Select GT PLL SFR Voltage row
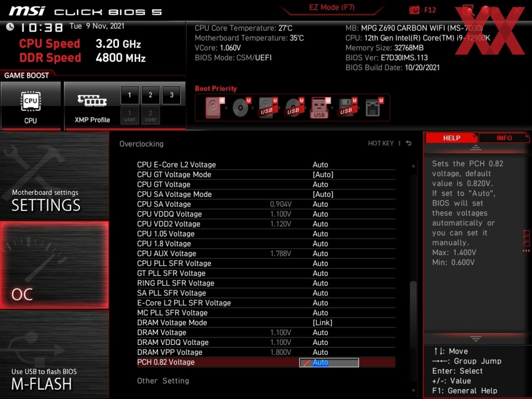This screenshot has height=399, width=532. (x=266, y=273)
